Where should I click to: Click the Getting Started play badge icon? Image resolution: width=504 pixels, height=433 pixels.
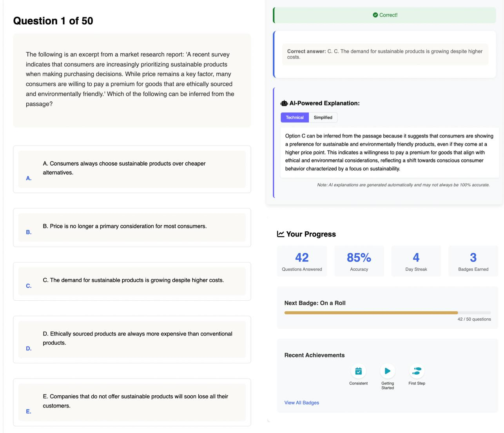coord(387,371)
